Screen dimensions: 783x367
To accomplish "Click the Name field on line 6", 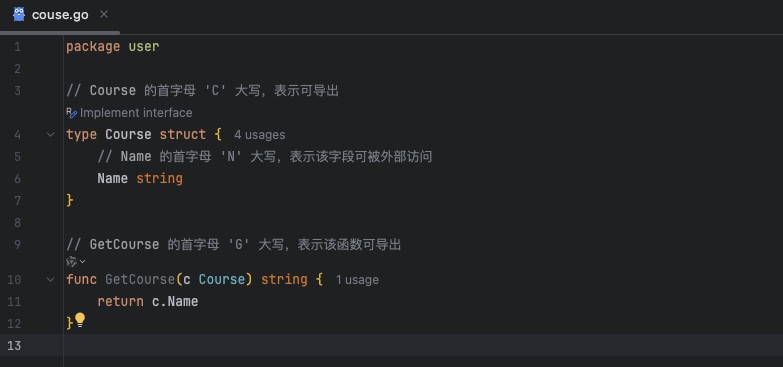I will 113,178.
